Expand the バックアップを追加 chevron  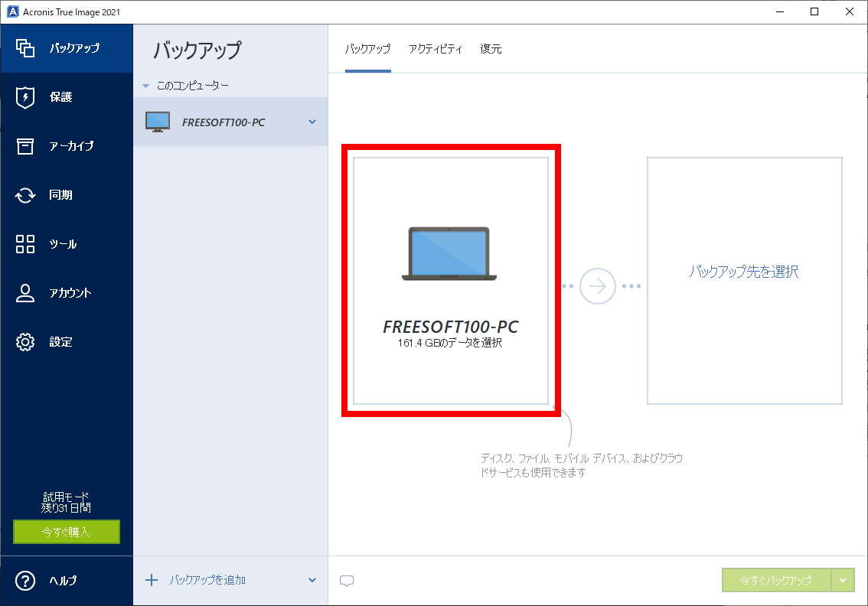311,580
